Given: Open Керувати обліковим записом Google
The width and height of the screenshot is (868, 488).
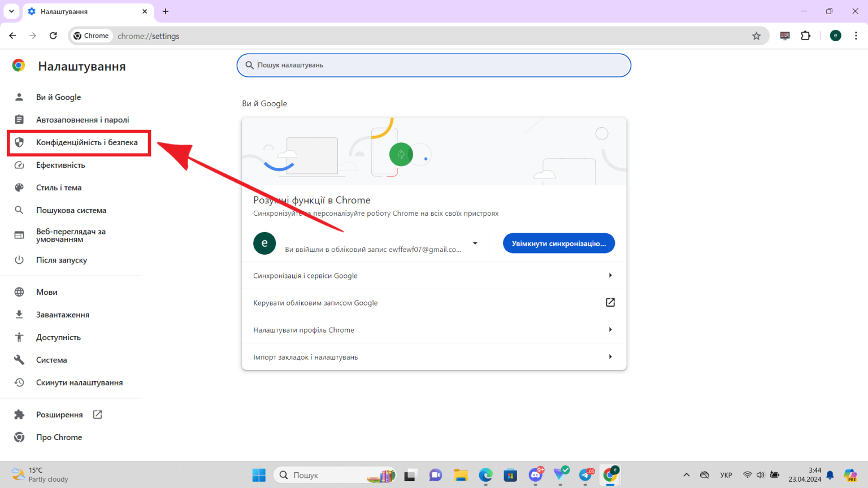Looking at the screenshot, I should coord(433,302).
